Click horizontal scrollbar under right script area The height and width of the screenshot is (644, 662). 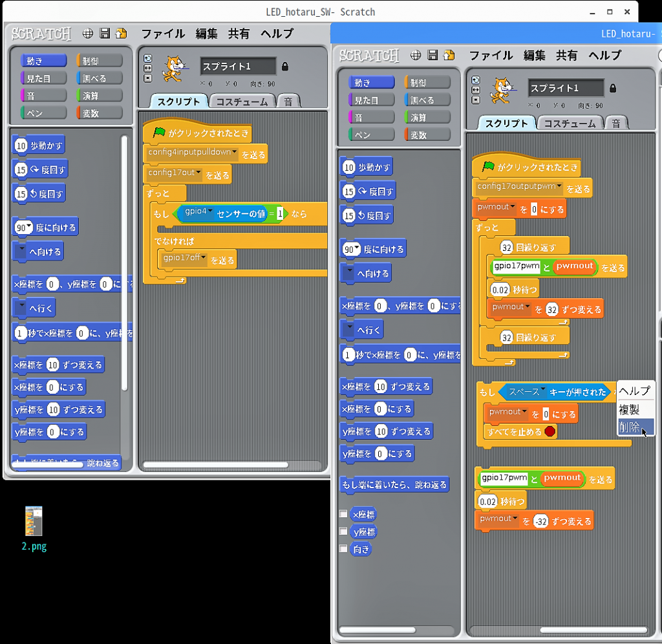pos(593,630)
